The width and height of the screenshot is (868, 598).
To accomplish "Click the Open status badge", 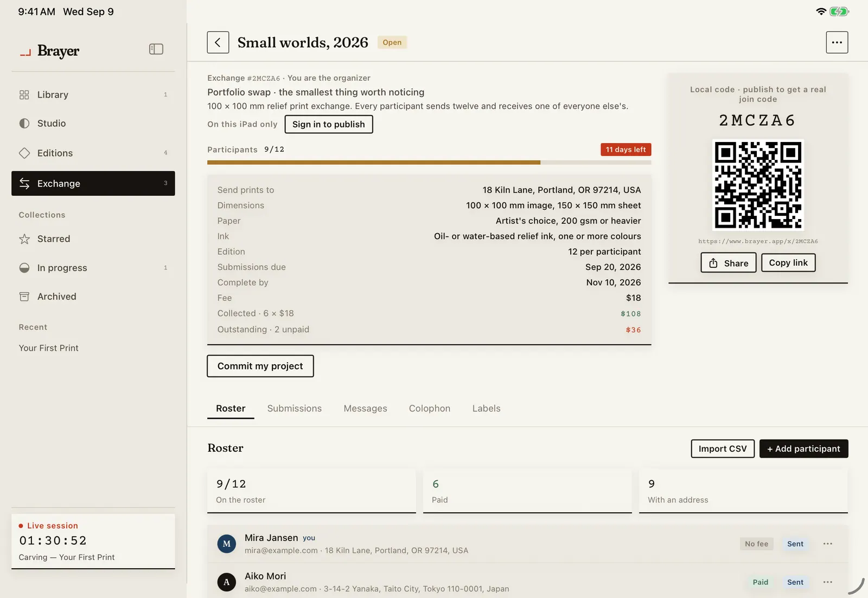I will click(392, 43).
